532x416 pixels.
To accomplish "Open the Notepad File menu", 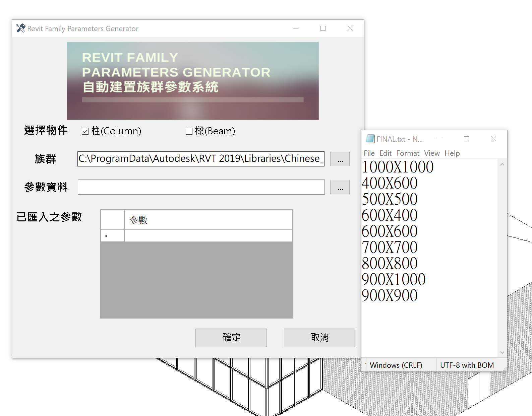I will point(369,153).
